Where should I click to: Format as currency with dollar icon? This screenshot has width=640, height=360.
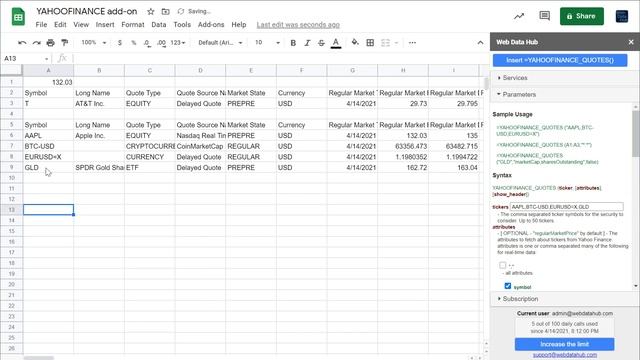point(120,42)
